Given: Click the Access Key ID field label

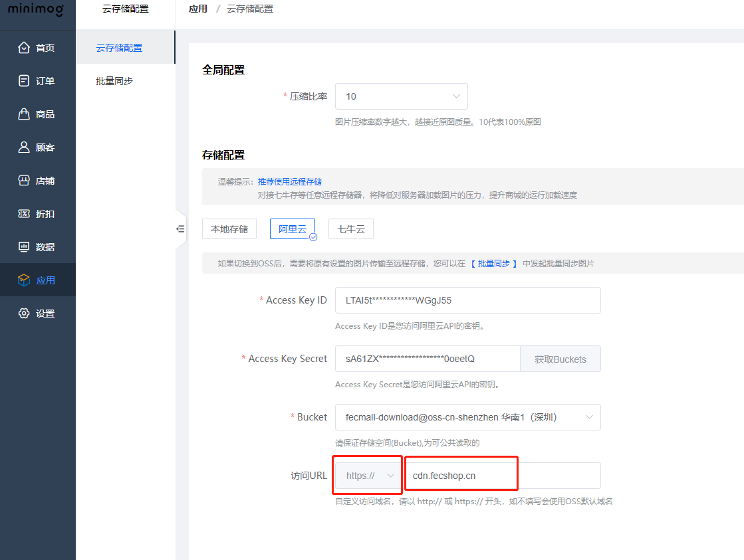Looking at the screenshot, I should coord(296,300).
